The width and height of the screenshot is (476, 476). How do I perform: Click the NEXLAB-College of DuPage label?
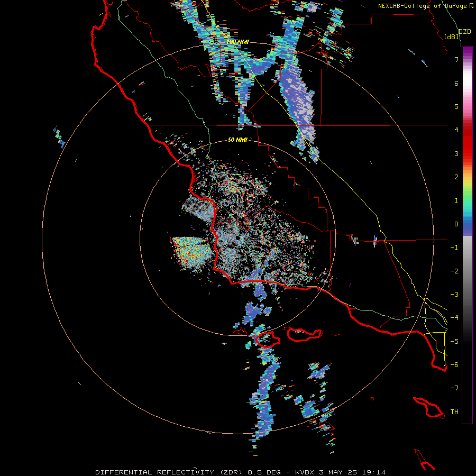[425, 6]
